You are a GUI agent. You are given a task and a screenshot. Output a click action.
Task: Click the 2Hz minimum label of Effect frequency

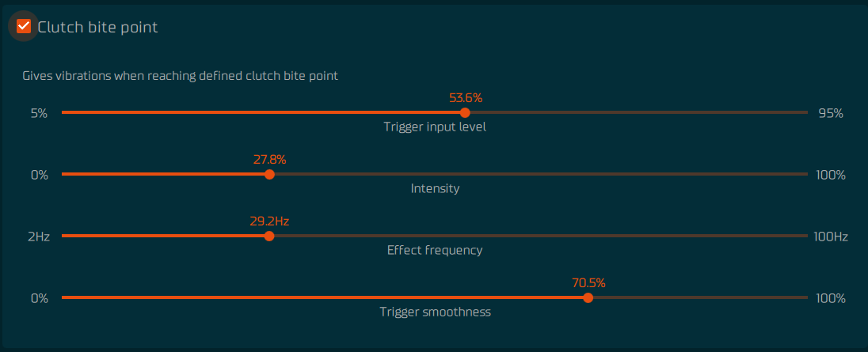pos(39,237)
